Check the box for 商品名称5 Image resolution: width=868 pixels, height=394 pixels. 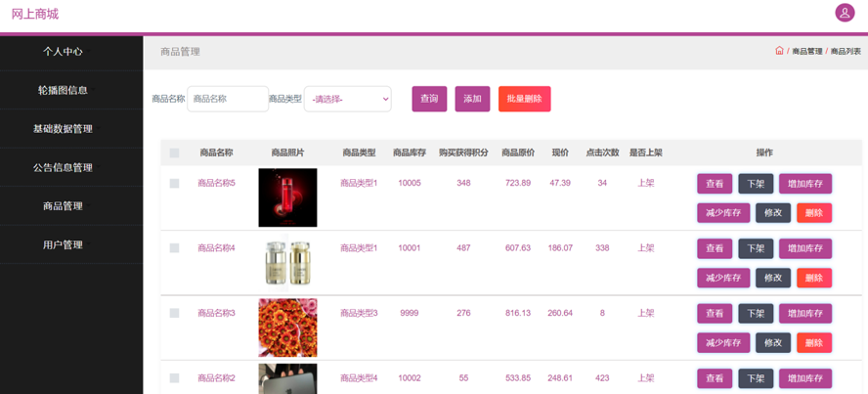[x=174, y=183]
